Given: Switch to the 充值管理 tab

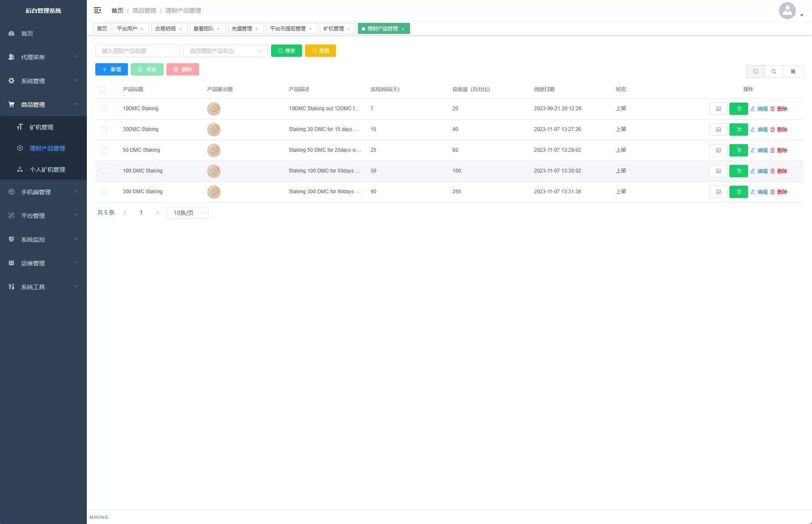Looking at the screenshot, I should [x=242, y=29].
